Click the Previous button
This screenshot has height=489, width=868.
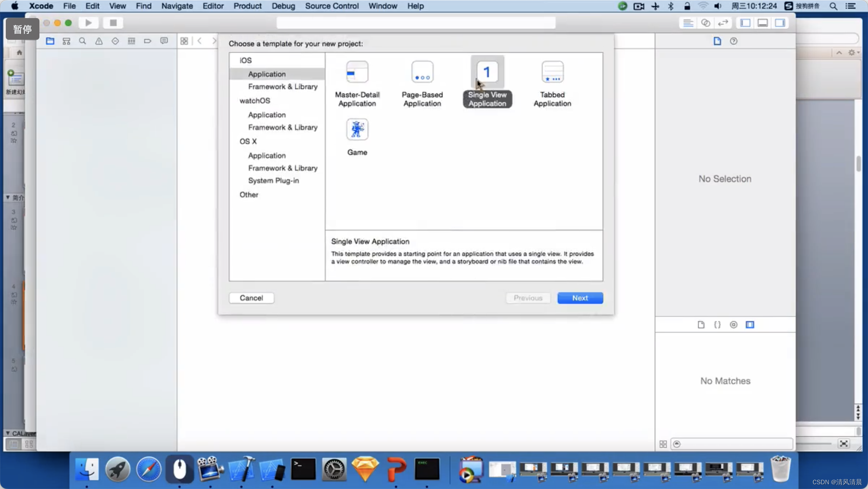[x=528, y=298]
